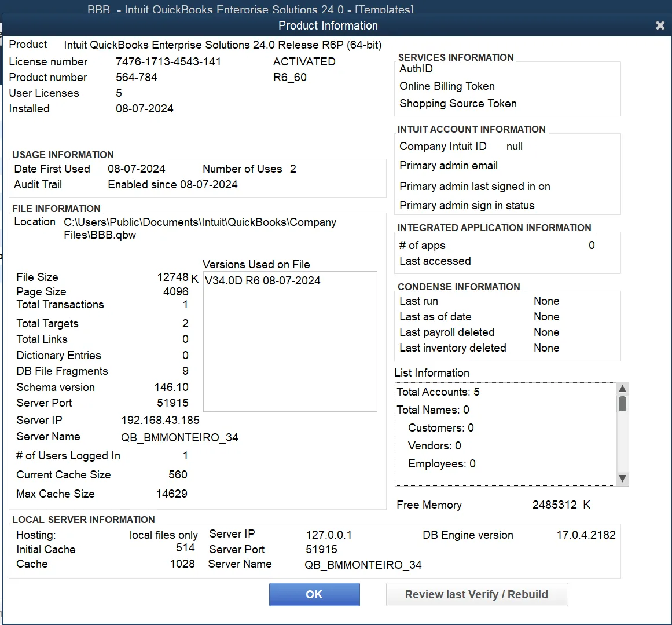The image size is (672, 625).
Task: Click file location path ending BBB.qbw
Action: point(200,229)
